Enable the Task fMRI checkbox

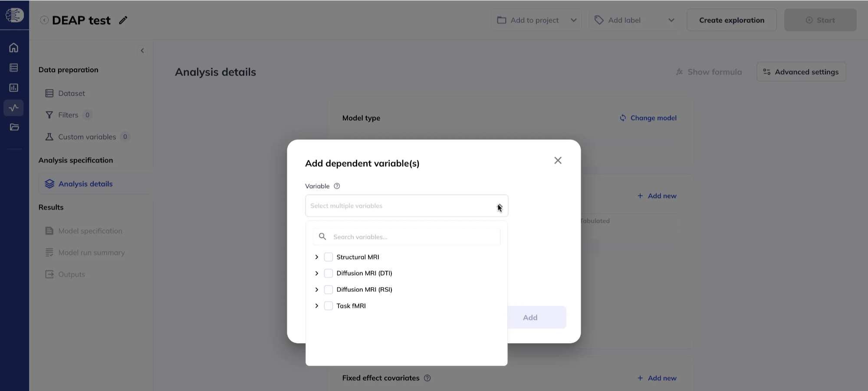point(329,306)
